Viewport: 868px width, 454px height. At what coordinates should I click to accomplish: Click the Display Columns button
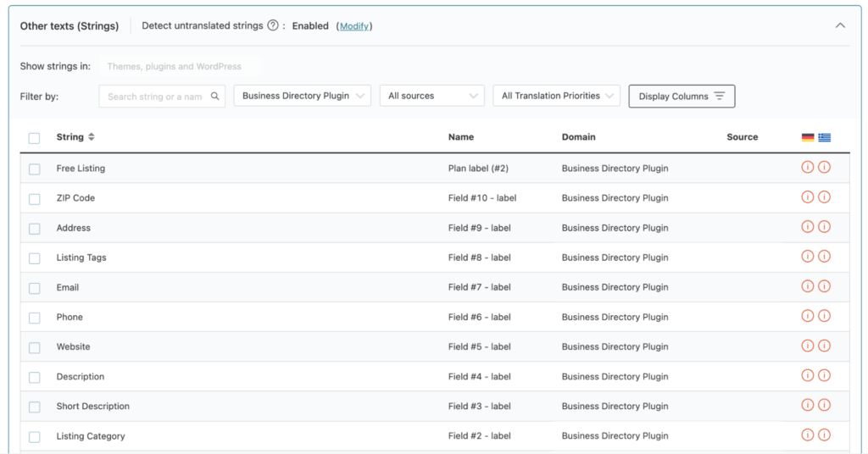click(x=682, y=97)
